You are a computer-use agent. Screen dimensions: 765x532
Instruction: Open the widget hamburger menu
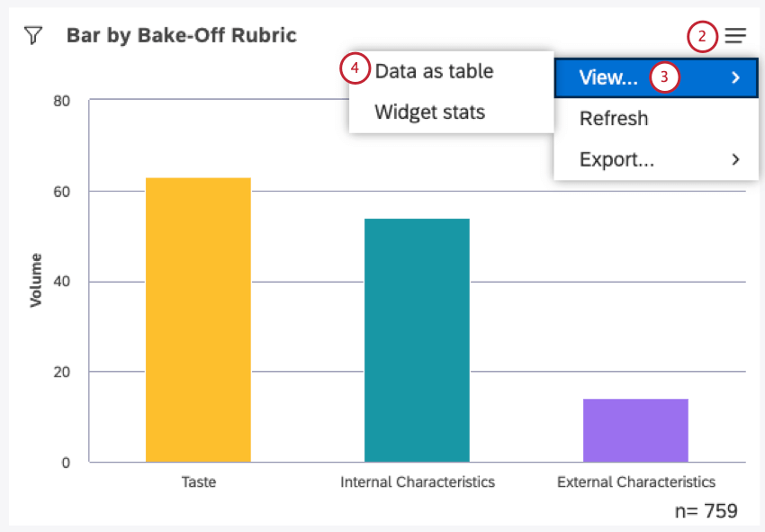click(735, 36)
